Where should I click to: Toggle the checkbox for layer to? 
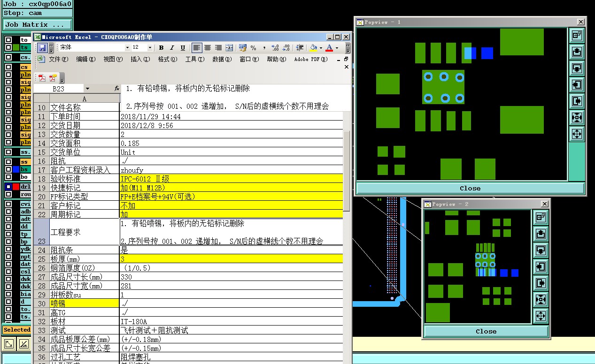click(8, 40)
